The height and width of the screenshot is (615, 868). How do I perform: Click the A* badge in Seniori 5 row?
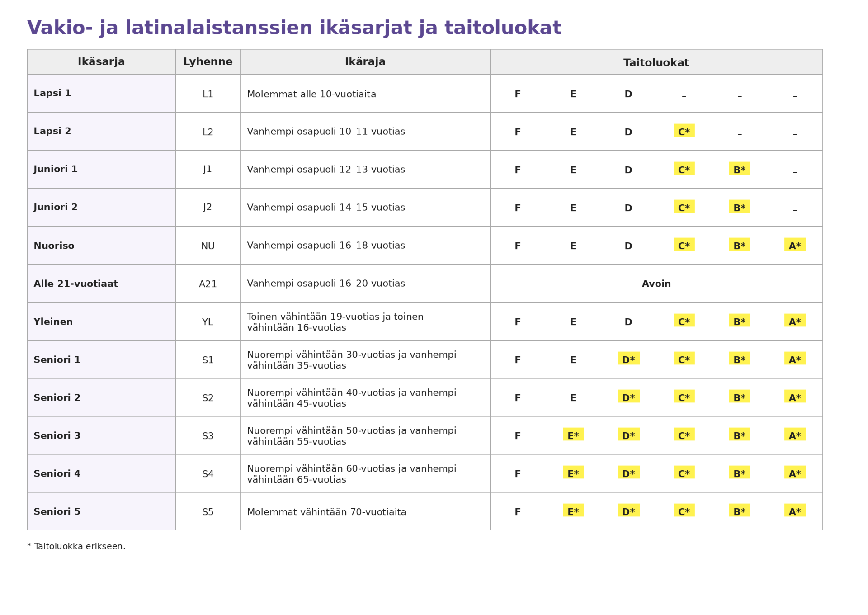pyautogui.click(x=795, y=511)
